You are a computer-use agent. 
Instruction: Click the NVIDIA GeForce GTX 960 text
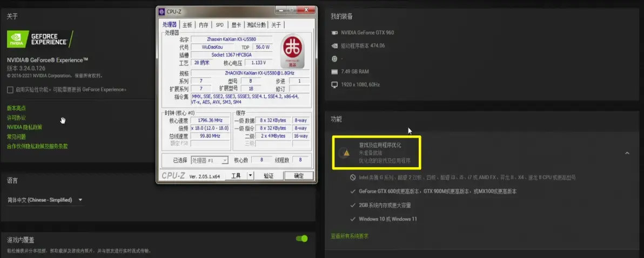click(x=367, y=33)
